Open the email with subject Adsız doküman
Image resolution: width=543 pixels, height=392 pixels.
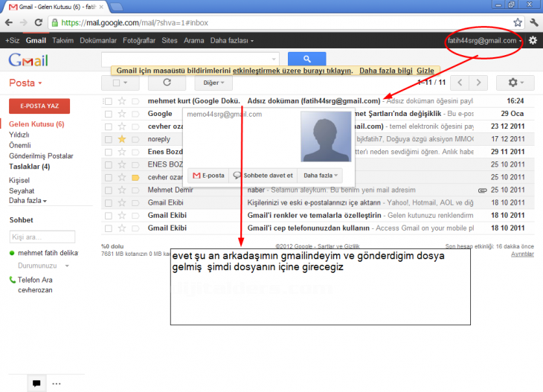click(x=313, y=101)
